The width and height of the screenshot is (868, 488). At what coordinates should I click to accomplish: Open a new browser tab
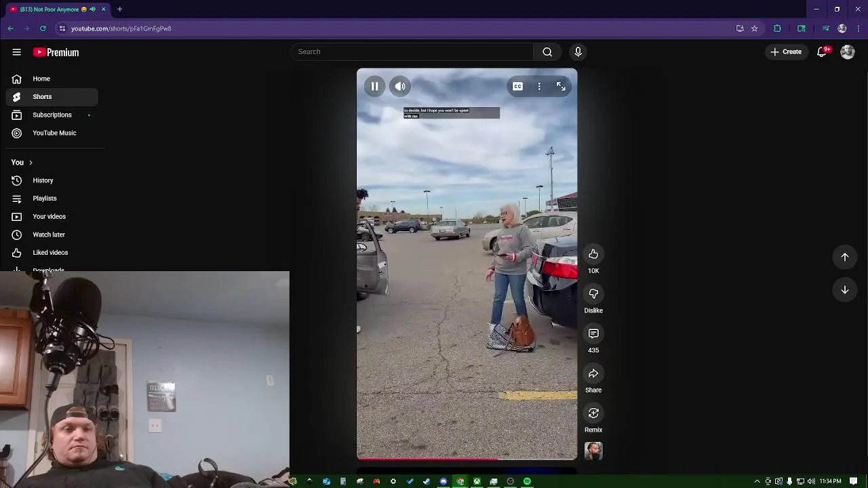point(119,9)
